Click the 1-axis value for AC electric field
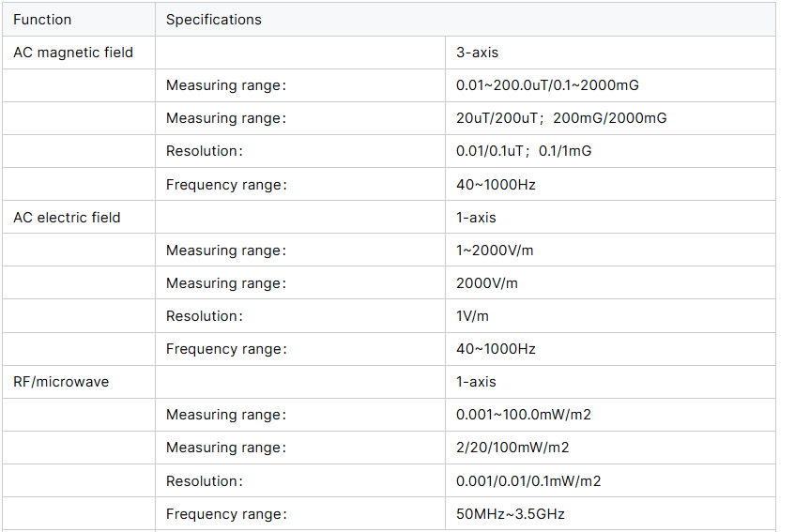The image size is (795, 532). pyautogui.click(x=476, y=218)
